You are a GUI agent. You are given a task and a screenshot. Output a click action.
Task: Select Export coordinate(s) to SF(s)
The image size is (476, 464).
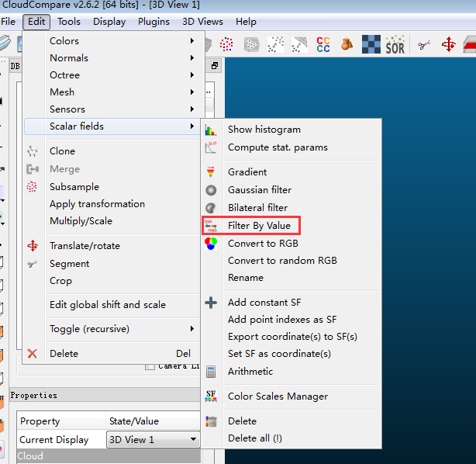tap(292, 337)
